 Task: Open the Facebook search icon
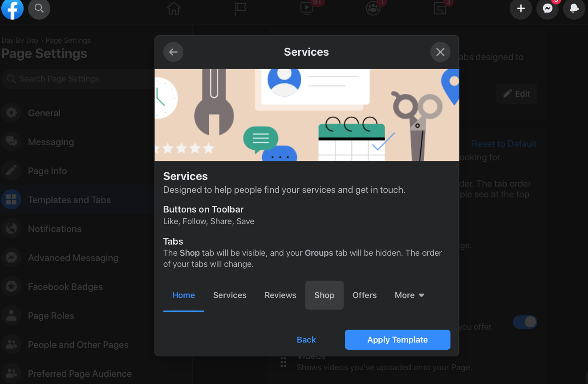(39, 8)
